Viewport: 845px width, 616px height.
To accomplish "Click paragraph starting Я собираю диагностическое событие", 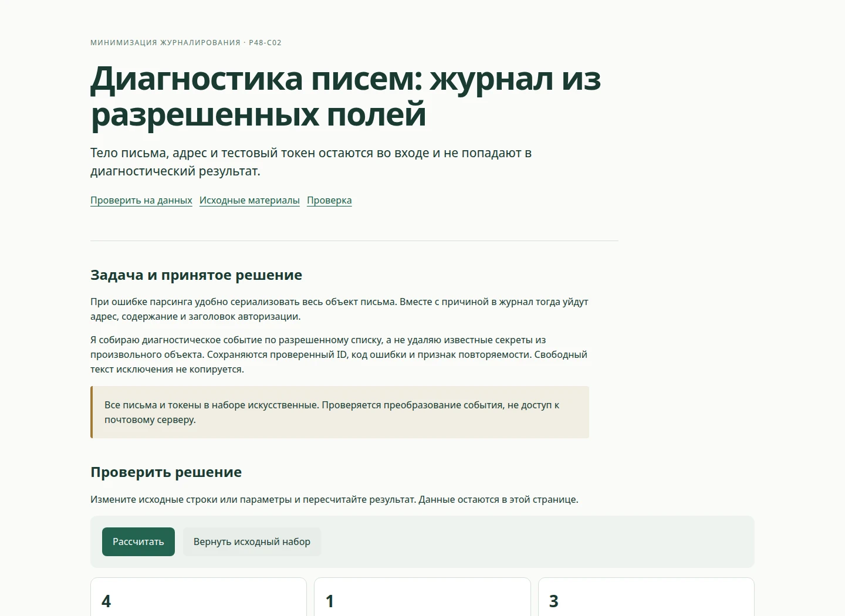I will (x=339, y=354).
